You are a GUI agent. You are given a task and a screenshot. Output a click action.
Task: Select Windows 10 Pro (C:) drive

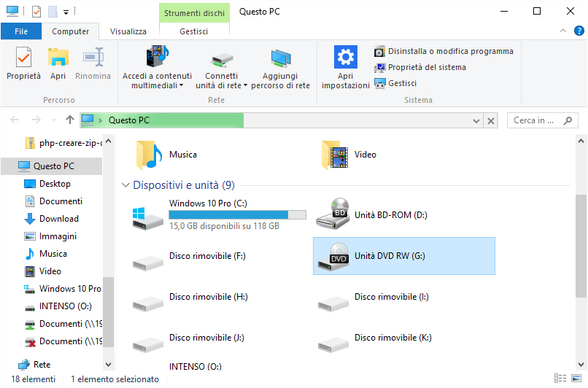coord(219,215)
